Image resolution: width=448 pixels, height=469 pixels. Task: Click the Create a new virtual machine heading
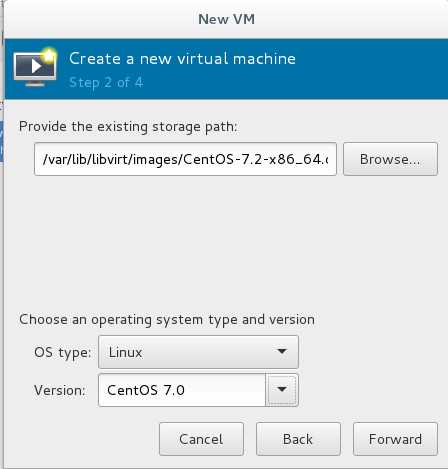(182, 59)
